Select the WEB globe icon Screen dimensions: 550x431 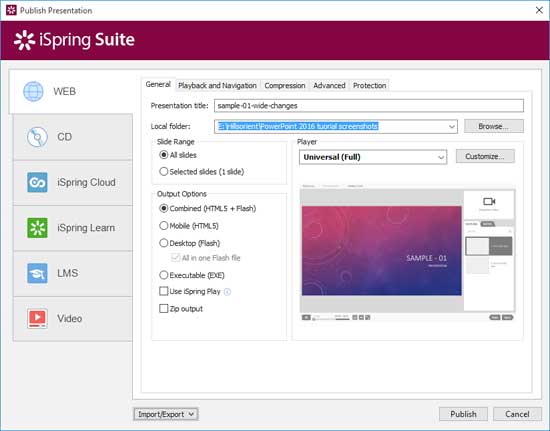tap(33, 91)
